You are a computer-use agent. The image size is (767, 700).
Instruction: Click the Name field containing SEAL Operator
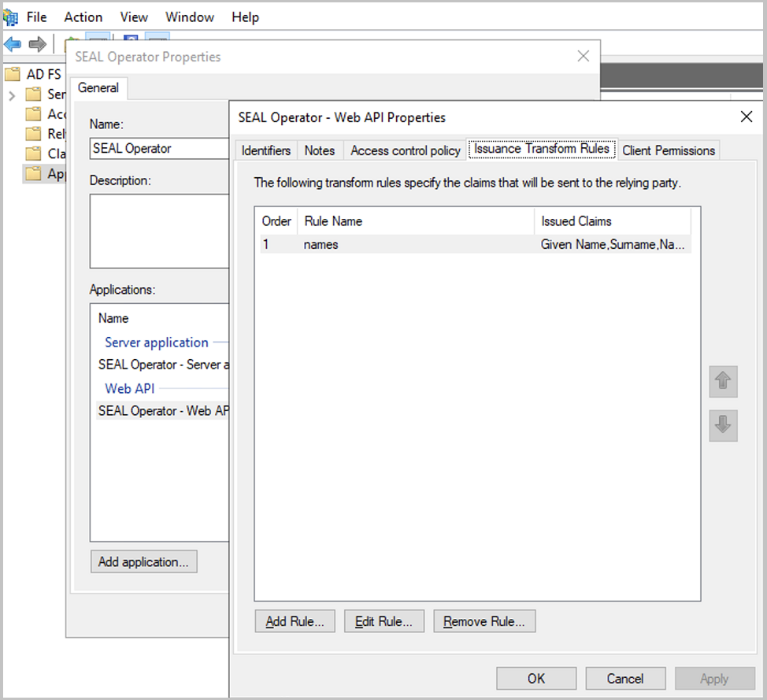coord(157,148)
